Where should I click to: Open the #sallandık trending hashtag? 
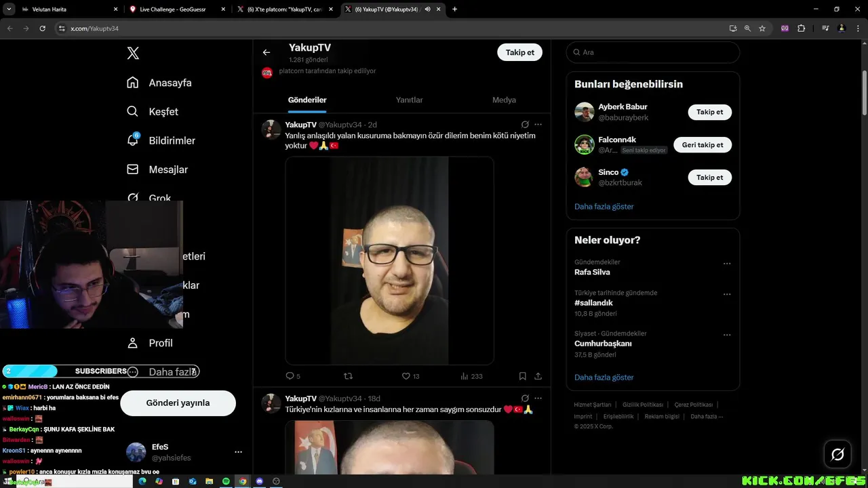click(593, 303)
